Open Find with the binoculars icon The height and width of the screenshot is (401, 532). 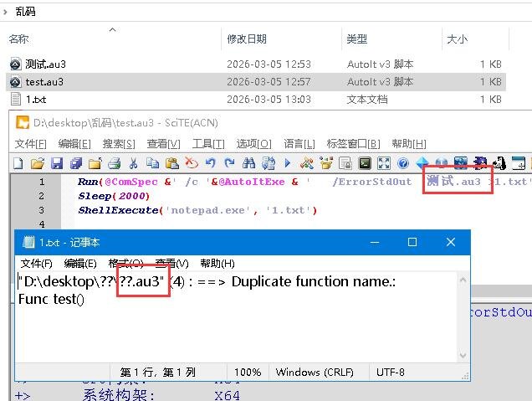[x=248, y=163]
